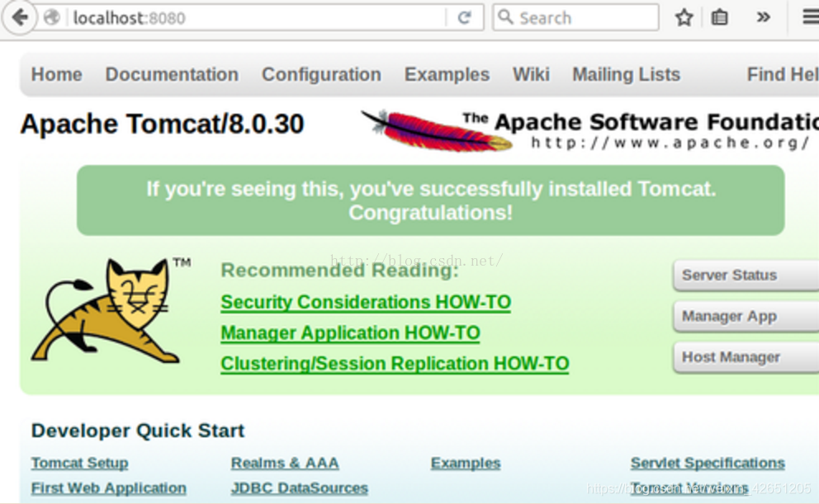Click the Server Status button

[746, 275]
